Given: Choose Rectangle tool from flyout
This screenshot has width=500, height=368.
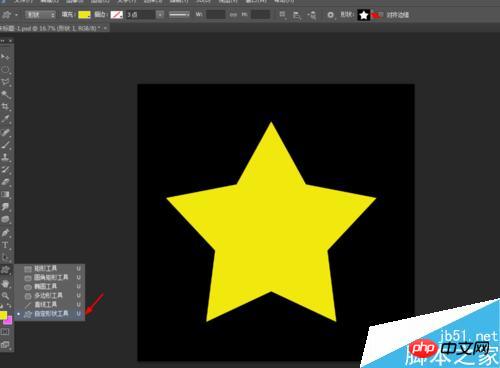Looking at the screenshot, I should coord(50,268).
